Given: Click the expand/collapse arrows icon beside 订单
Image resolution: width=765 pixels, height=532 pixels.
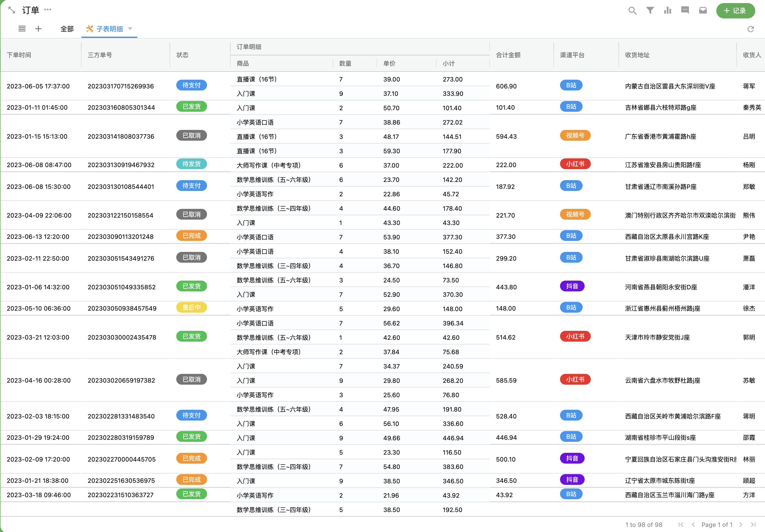Looking at the screenshot, I should click(x=12, y=10).
